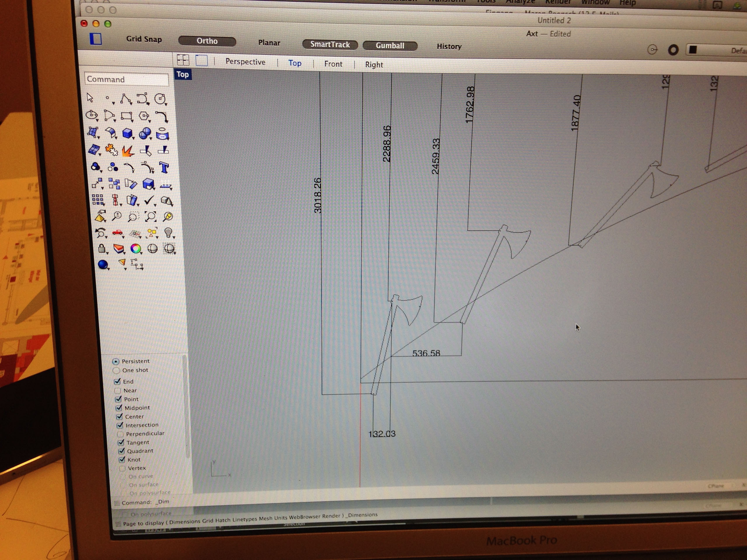This screenshot has height=560, width=747.
Task: Enable the Near object snap checkbox
Action: point(118,391)
